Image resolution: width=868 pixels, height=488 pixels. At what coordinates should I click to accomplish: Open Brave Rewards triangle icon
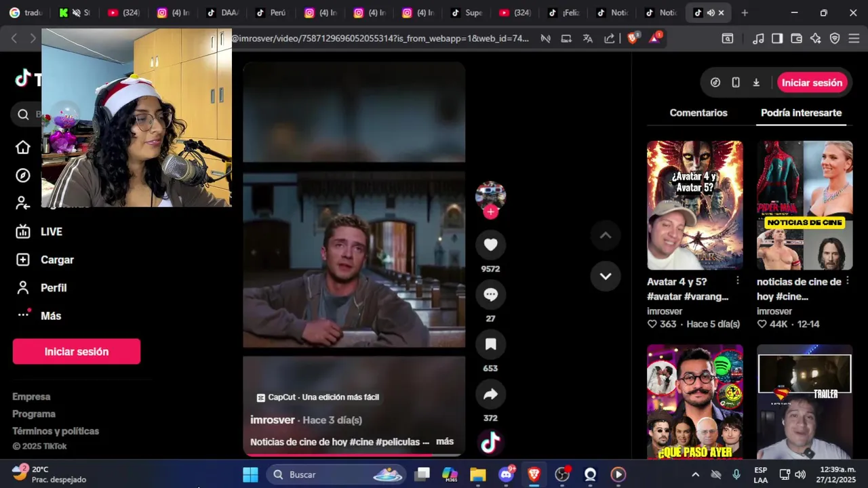coord(654,39)
